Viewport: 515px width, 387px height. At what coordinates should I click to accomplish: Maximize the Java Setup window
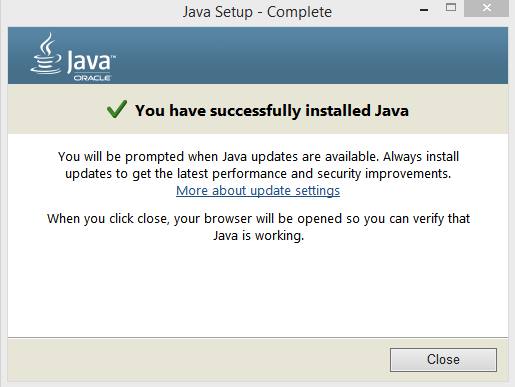click(451, 7)
